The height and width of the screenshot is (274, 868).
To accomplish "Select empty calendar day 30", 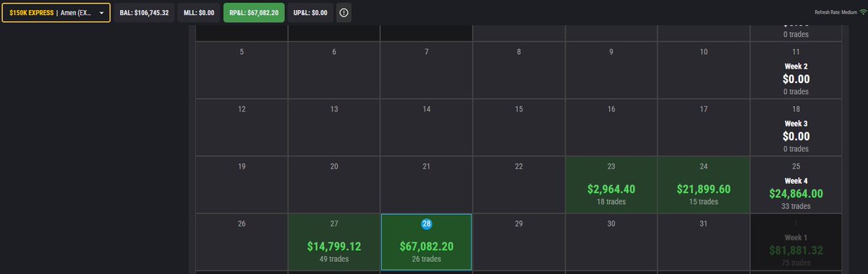I will pyautogui.click(x=611, y=242).
